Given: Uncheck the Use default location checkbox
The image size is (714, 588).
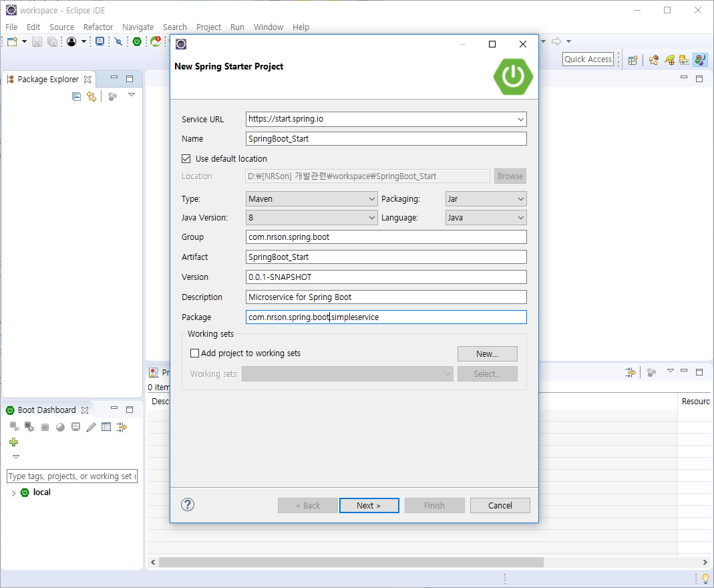Looking at the screenshot, I should coord(186,158).
